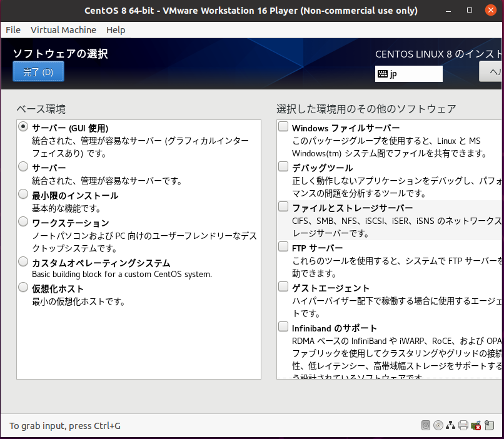Open the File menu
Viewport: 504px width, 439px height.
tap(13, 30)
